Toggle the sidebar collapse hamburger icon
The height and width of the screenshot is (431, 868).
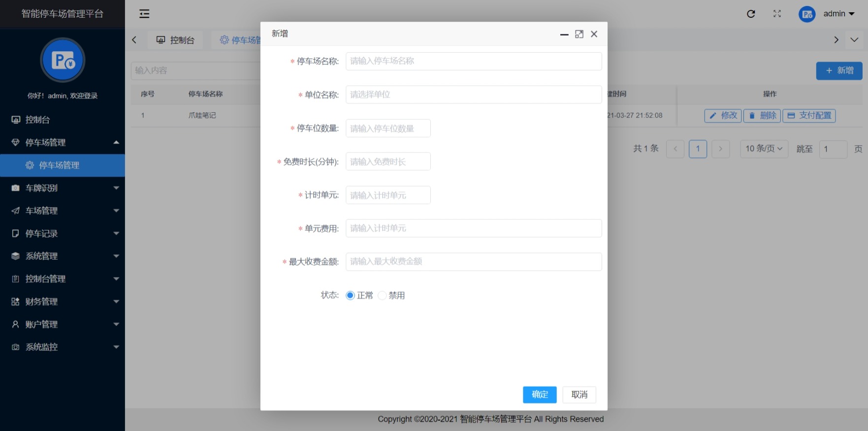(144, 14)
